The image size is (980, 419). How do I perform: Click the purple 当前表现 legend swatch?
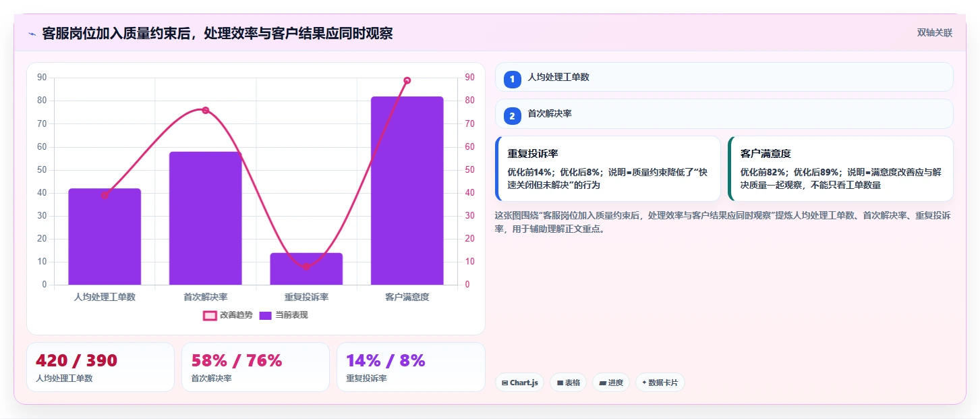click(x=266, y=315)
